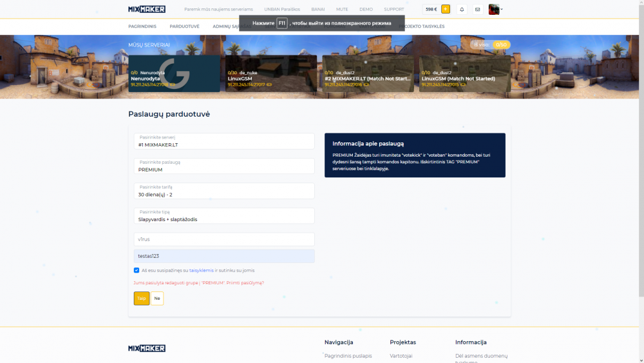Click the yellow Taip button
644x363 pixels.
(x=142, y=298)
